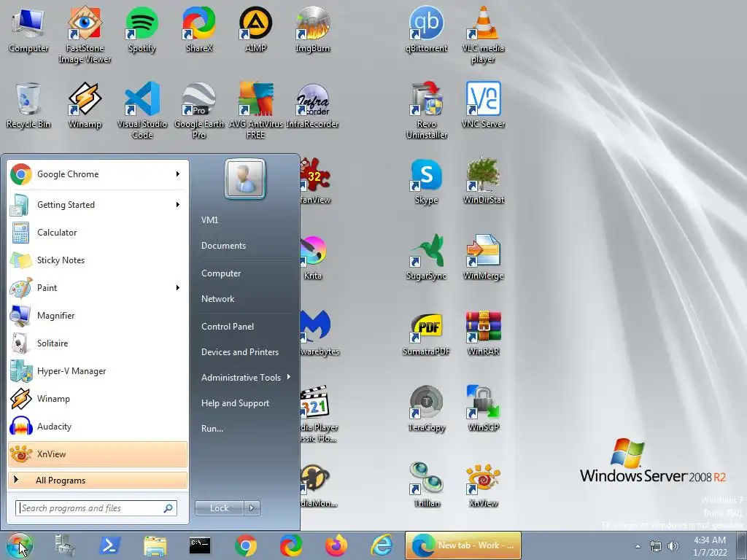Click the Winamp desktop shortcut icon
The image size is (747, 560).
(85, 105)
